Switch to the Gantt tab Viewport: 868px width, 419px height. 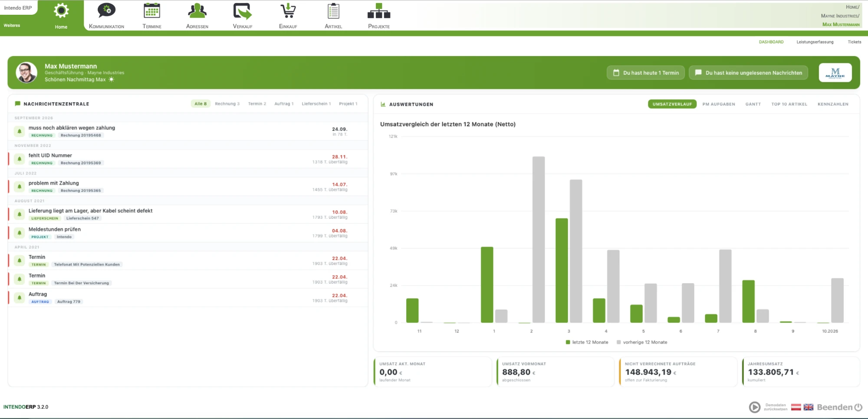pos(753,104)
